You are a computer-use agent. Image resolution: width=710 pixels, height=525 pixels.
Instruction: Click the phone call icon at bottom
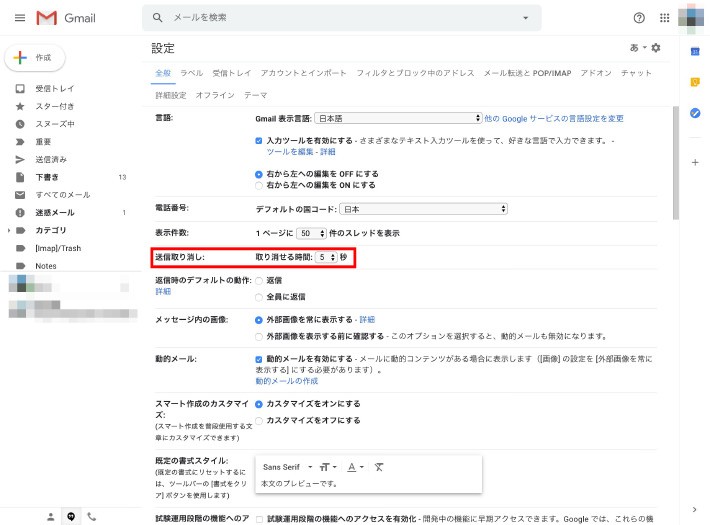(x=91, y=516)
